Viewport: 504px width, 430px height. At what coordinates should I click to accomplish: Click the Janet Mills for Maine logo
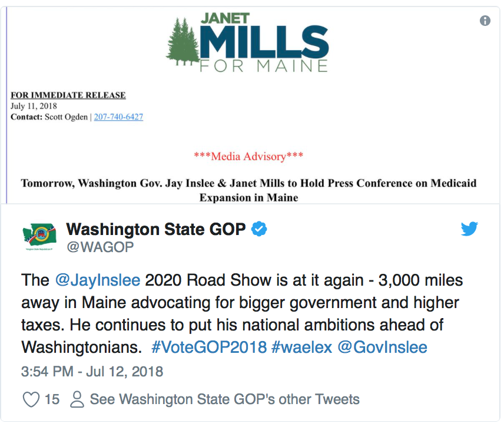pyautogui.click(x=247, y=42)
